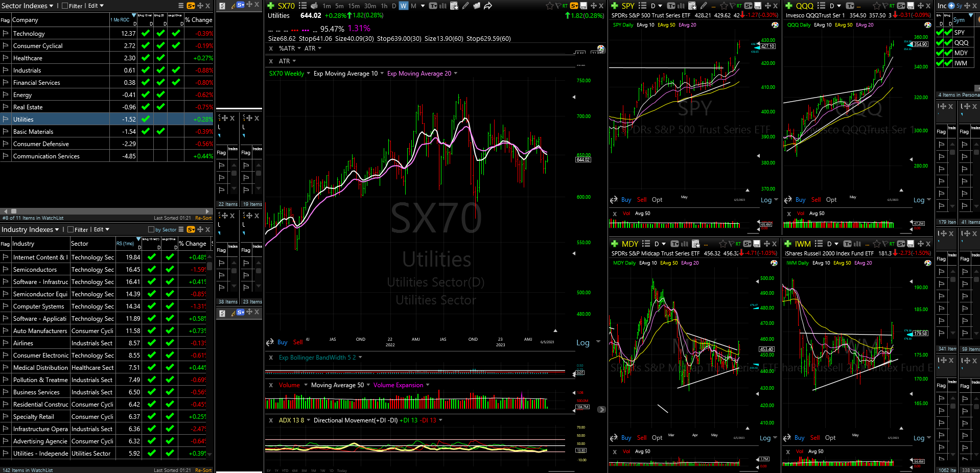Click the pencil drawing tool in SX70 chart toolbar

coord(465,6)
